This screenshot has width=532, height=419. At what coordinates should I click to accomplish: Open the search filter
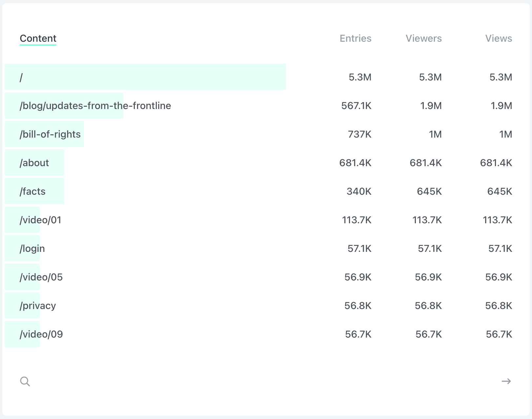(25, 381)
